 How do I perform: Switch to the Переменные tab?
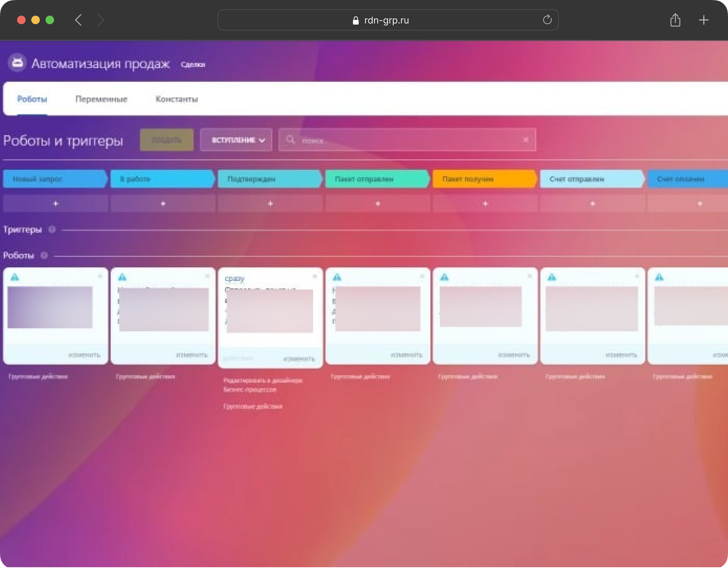pyautogui.click(x=101, y=99)
